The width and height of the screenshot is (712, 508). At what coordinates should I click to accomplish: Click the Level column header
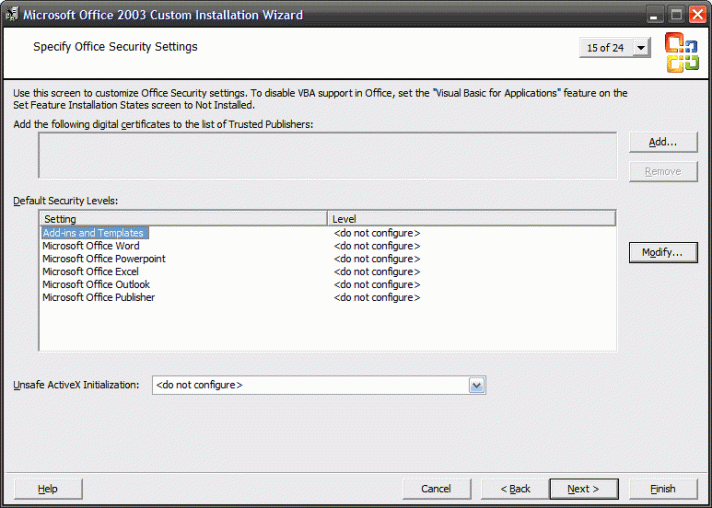(471, 219)
